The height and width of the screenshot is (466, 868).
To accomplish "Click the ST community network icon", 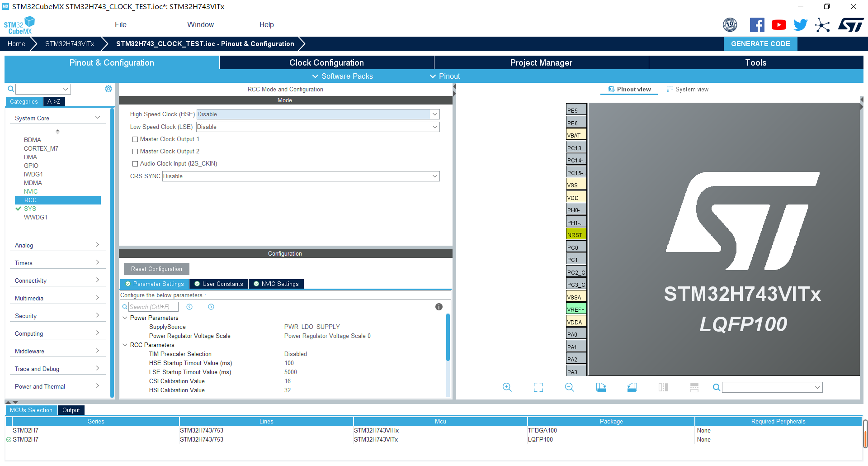I will (x=822, y=25).
